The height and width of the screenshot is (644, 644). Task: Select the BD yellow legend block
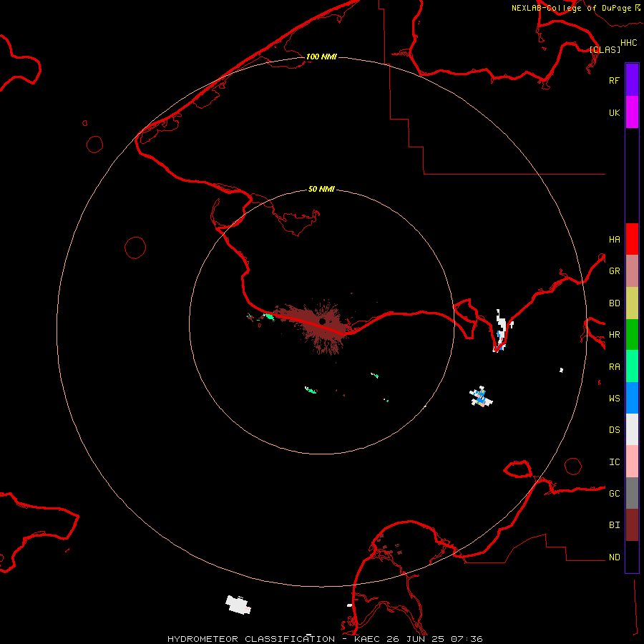[x=632, y=303]
